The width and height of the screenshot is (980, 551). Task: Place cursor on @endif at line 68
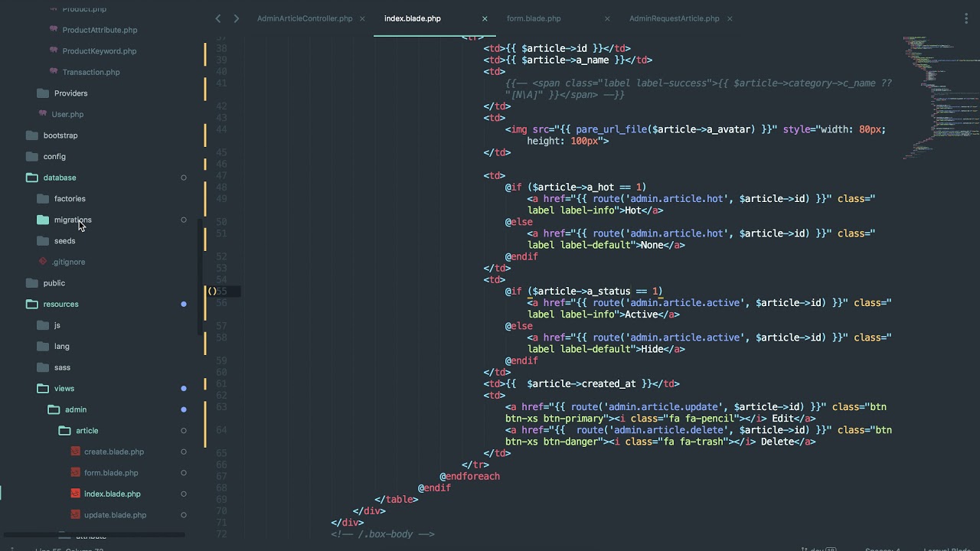pos(434,487)
